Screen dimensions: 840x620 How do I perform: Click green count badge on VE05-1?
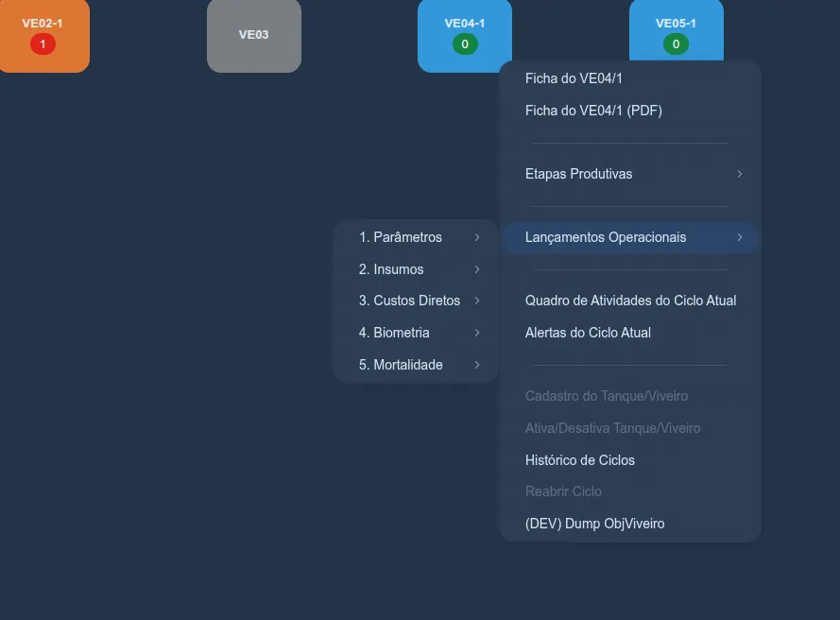click(677, 43)
